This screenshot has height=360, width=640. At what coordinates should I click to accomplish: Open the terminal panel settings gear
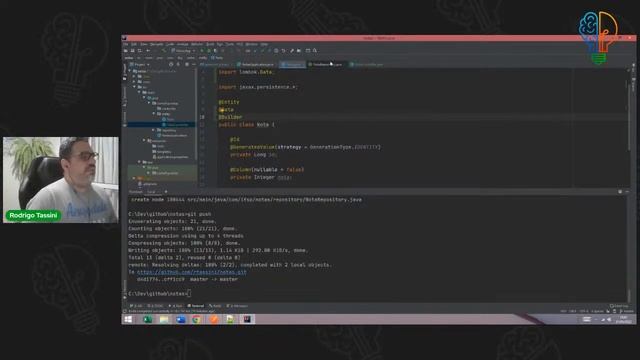click(x=620, y=191)
